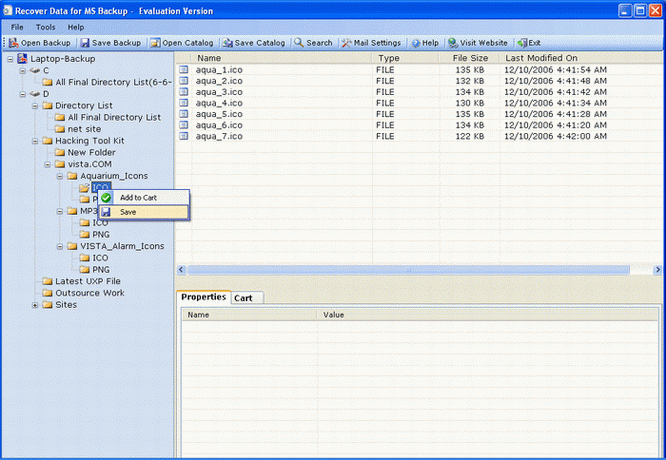
Task: Click the Save Catalog toolbar icon
Action: 228,43
